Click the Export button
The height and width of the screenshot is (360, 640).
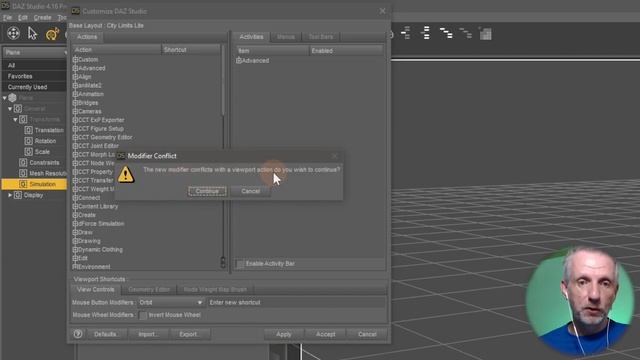point(189,334)
